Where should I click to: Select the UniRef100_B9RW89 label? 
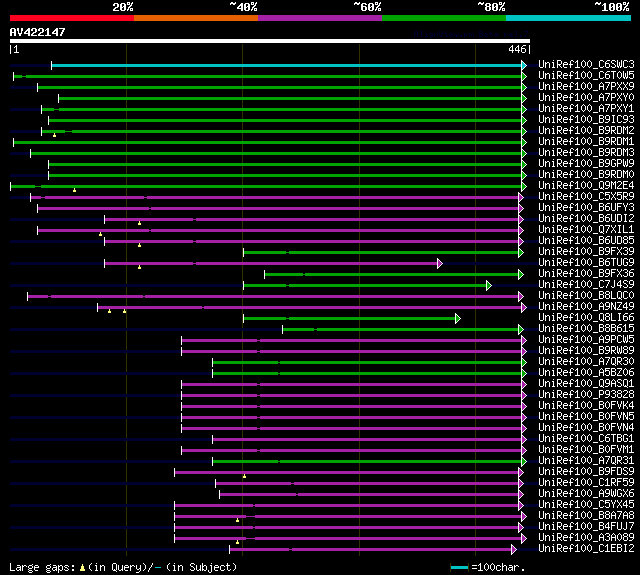586,351
